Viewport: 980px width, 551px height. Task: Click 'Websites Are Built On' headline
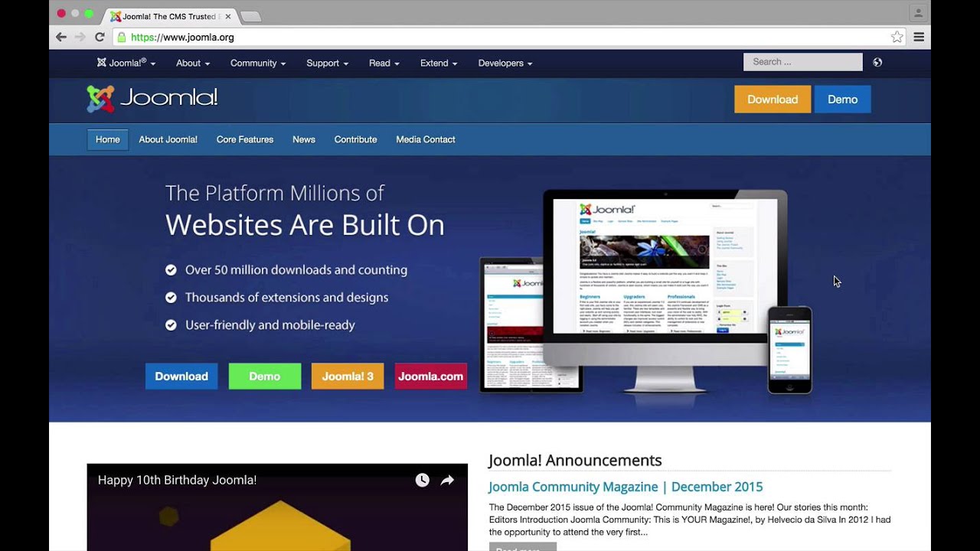305,225
